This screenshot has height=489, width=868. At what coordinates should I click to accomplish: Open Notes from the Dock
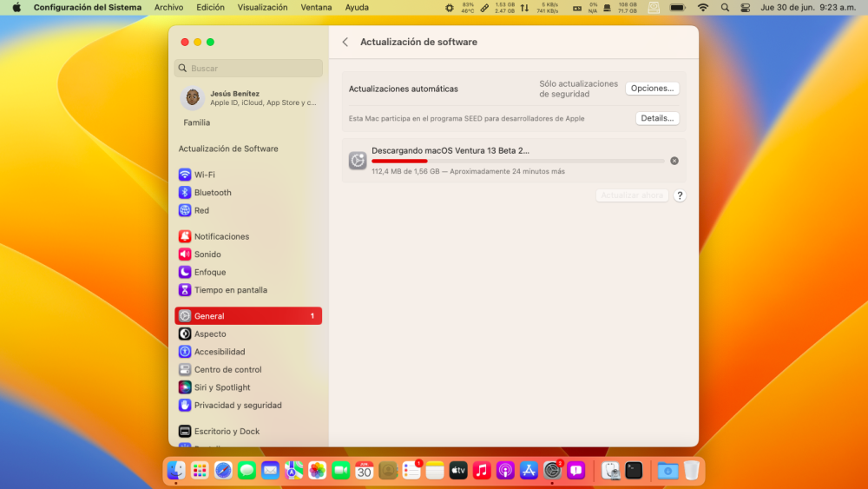435,471
